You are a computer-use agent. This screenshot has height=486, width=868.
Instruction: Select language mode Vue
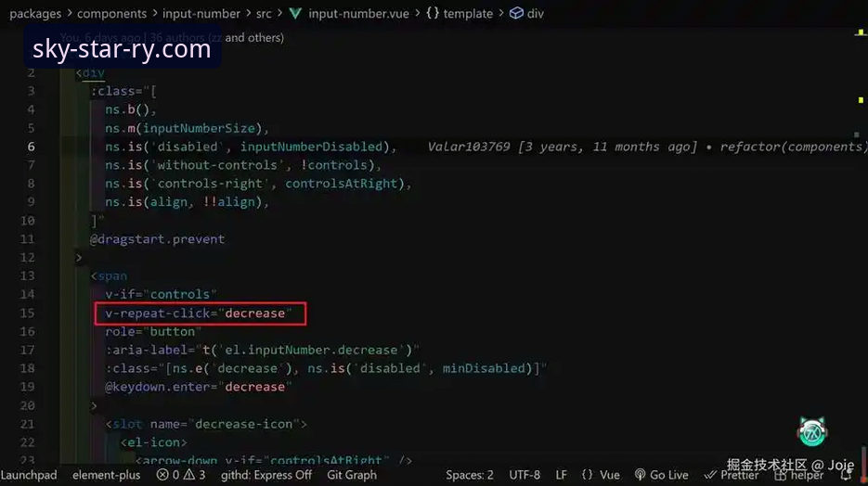610,475
